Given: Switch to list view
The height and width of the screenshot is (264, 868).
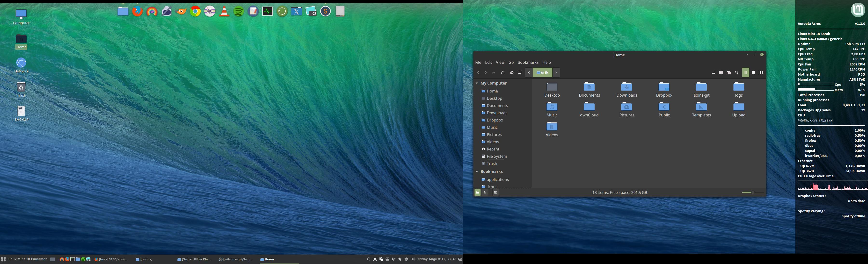Looking at the screenshot, I should (753, 73).
